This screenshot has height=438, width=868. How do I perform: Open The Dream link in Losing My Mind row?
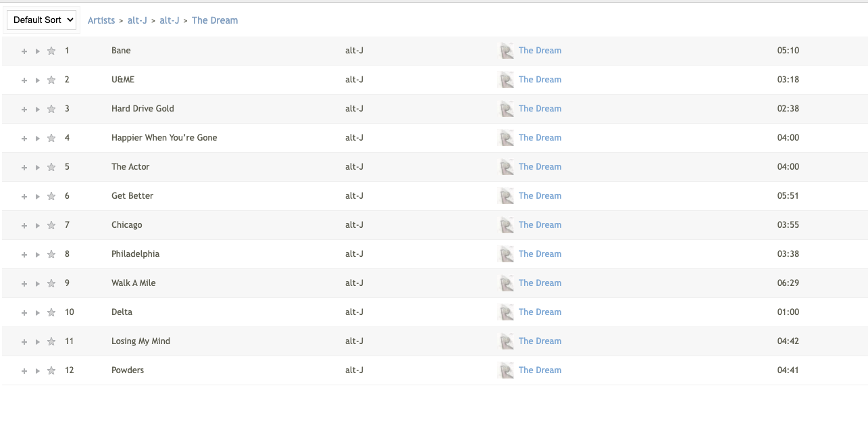pos(540,341)
